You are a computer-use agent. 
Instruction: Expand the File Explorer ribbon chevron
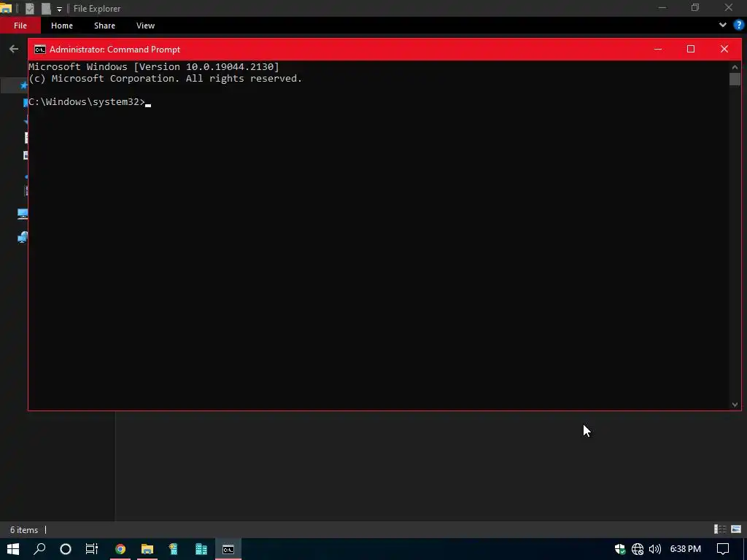click(723, 26)
